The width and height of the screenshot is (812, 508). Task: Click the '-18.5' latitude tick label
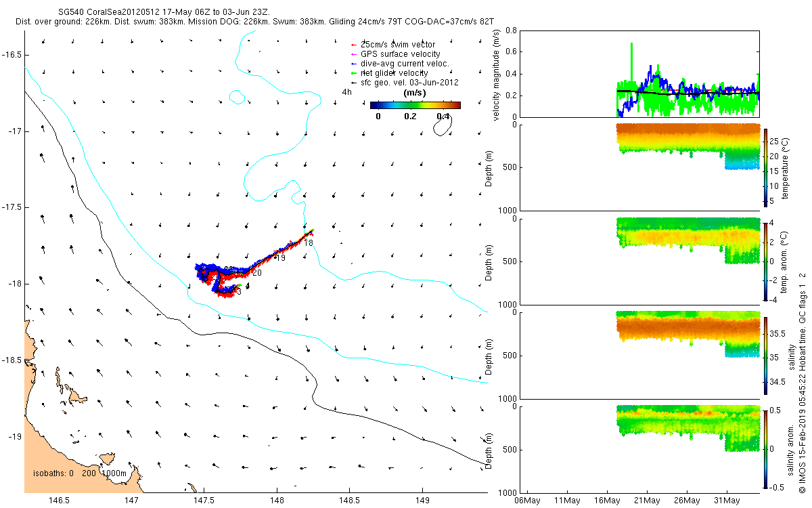12,360
